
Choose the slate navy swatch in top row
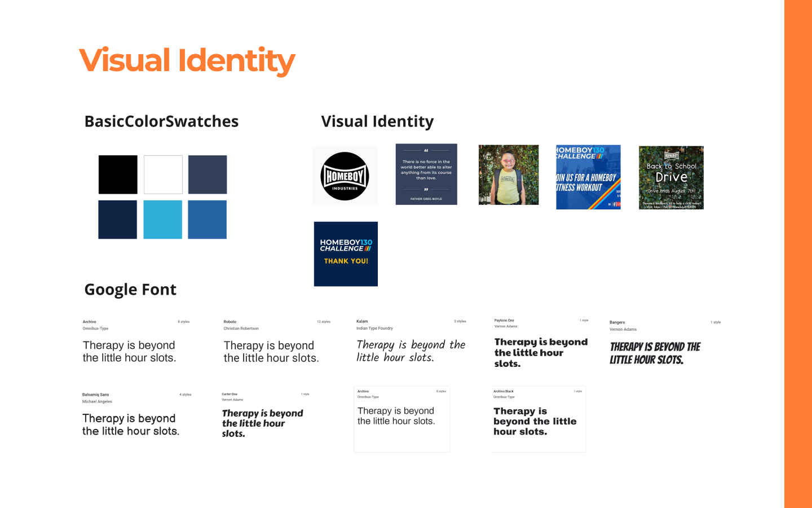click(208, 175)
